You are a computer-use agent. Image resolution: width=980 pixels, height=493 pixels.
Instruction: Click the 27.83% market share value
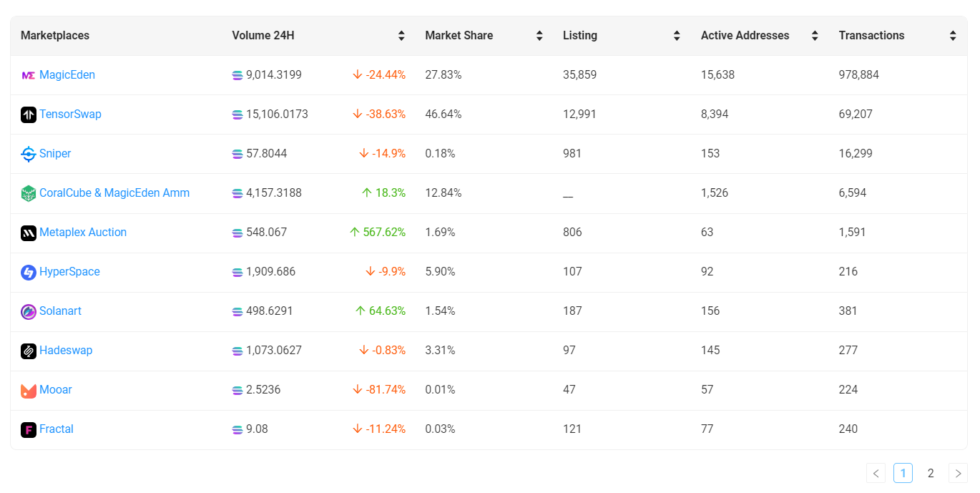tap(444, 75)
